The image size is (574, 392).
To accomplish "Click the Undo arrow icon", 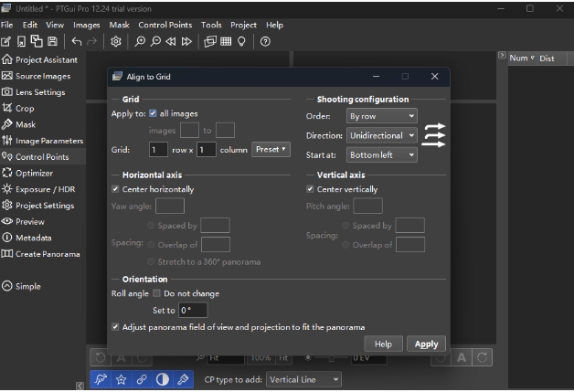I will pos(77,41).
